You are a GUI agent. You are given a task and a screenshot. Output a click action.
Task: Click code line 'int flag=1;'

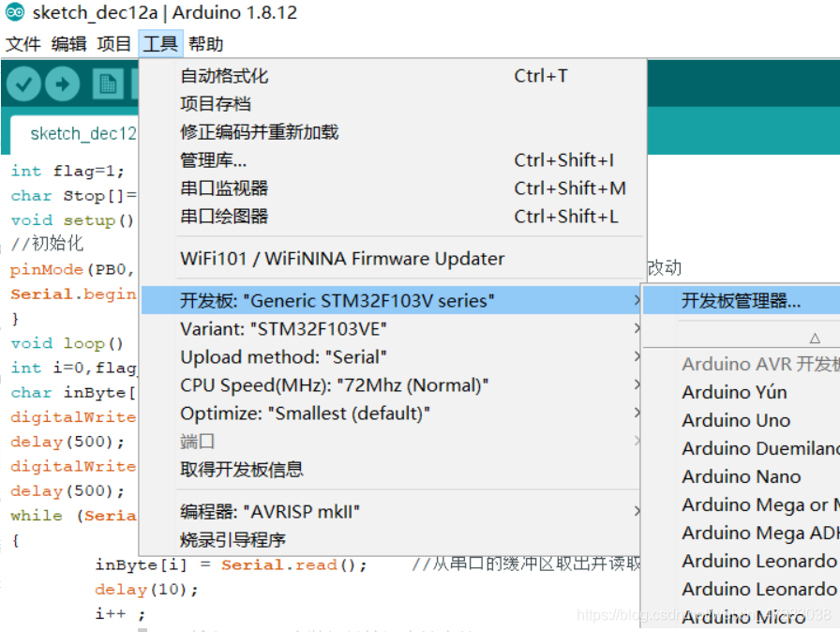click(68, 171)
